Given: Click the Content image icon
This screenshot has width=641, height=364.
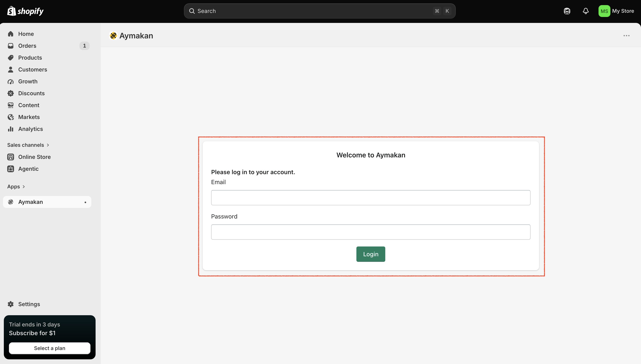Looking at the screenshot, I should tap(10, 105).
